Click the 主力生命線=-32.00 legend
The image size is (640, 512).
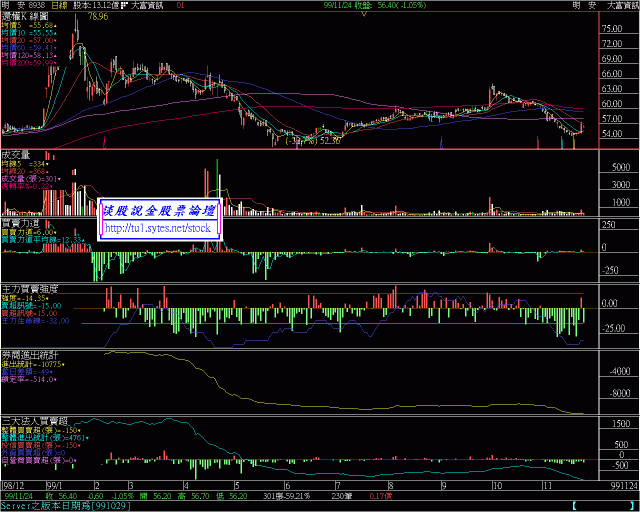tap(36, 321)
